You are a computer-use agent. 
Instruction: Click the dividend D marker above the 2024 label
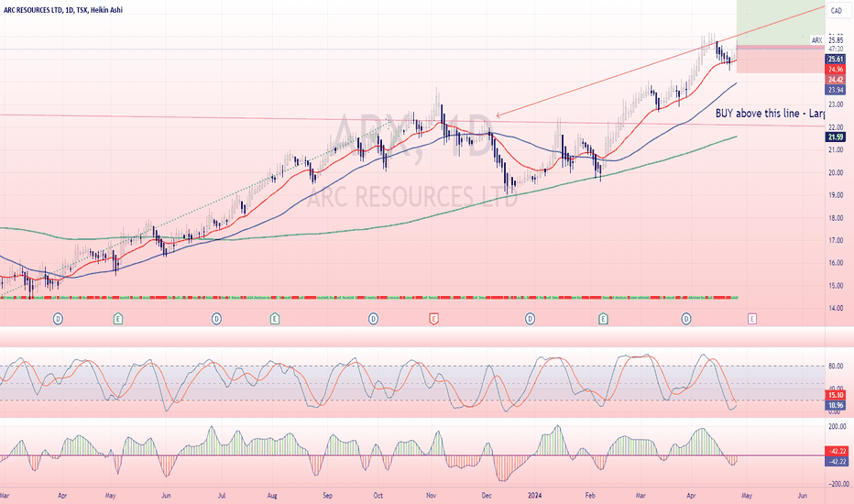click(530, 319)
